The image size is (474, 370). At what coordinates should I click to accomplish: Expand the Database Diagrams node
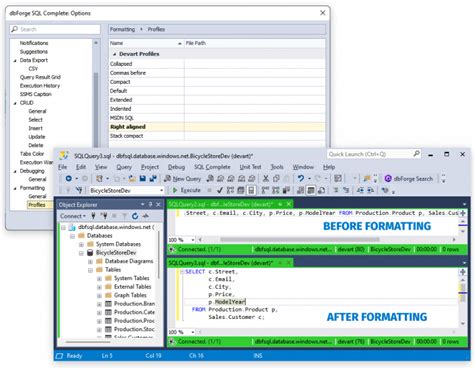90,261
